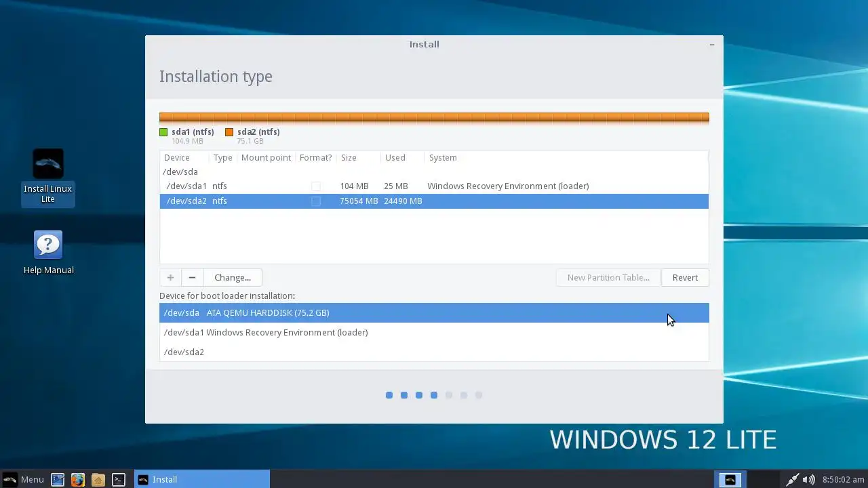Click the orange partition usage bar
The image size is (868, 488).
(x=434, y=117)
